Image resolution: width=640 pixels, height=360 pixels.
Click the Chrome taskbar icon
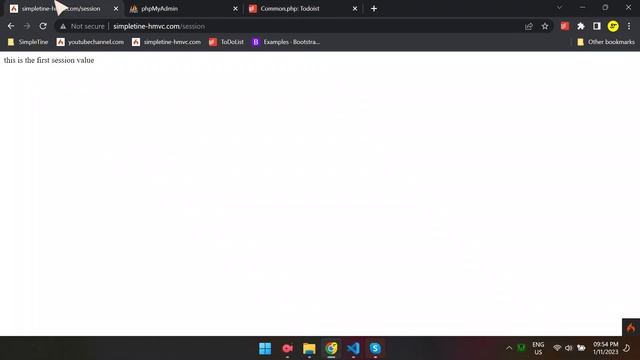click(x=331, y=349)
